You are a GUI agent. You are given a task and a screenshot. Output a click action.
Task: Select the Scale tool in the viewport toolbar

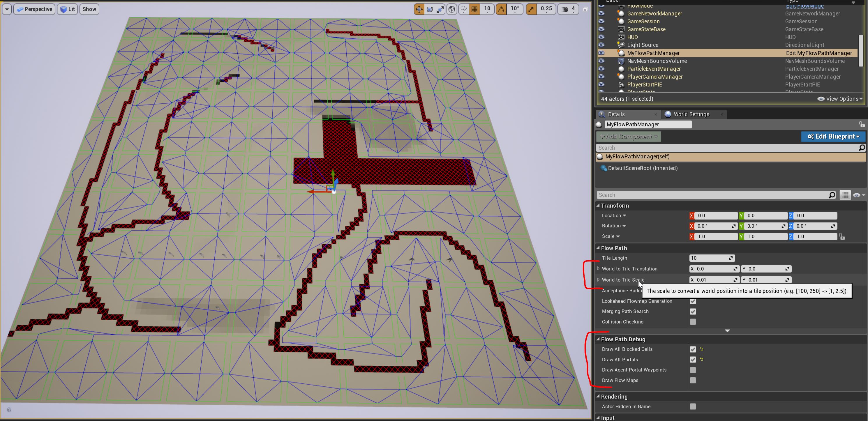pyautogui.click(x=440, y=9)
